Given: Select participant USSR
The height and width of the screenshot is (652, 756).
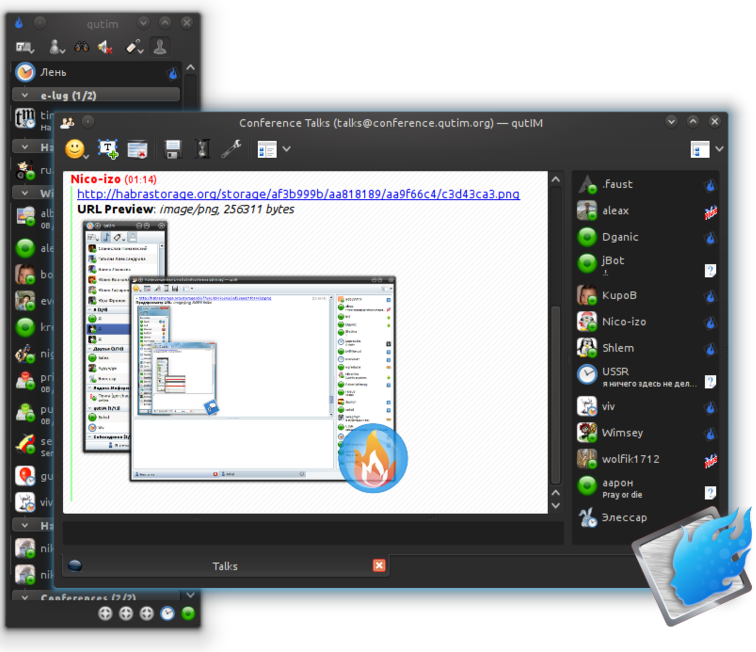Looking at the screenshot, I should [x=647, y=377].
